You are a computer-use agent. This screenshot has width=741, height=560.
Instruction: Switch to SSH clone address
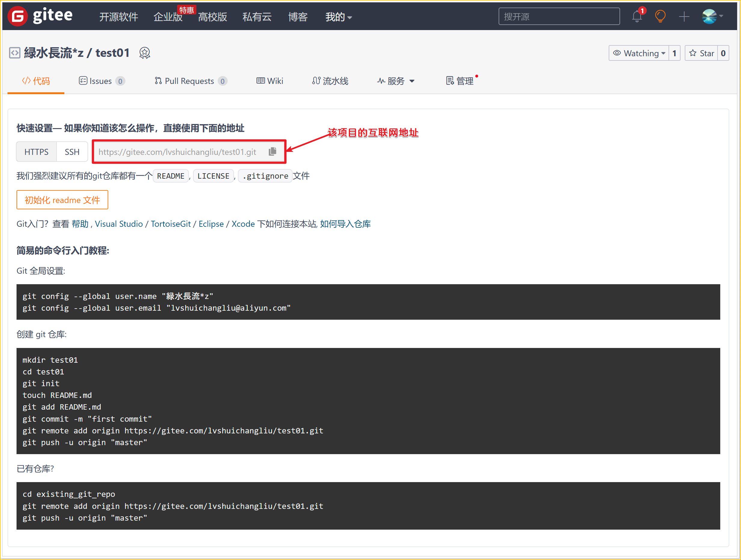(x=72, y=152)
